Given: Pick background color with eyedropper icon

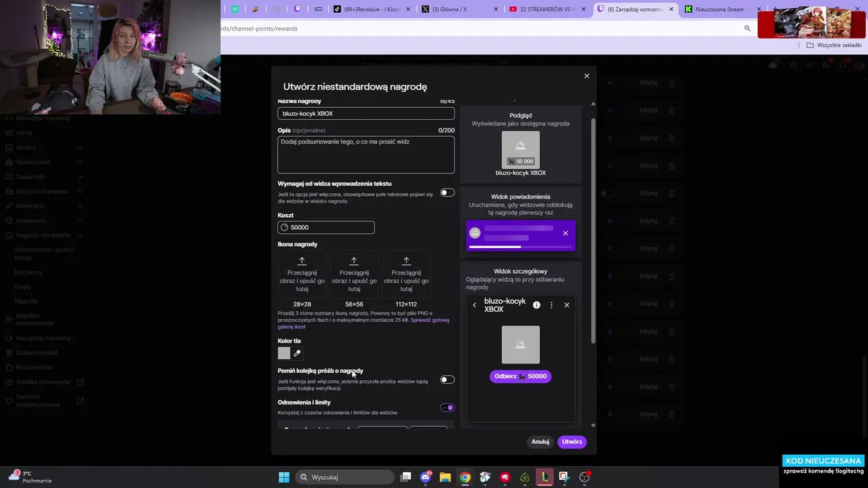Looking at the screenshot, I should (297, 353).
